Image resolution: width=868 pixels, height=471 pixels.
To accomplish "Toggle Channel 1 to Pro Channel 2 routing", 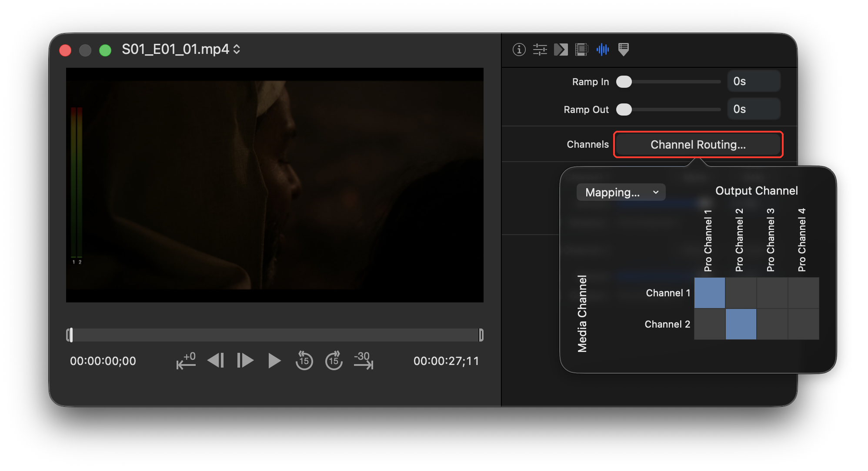I will click(741, 293).
